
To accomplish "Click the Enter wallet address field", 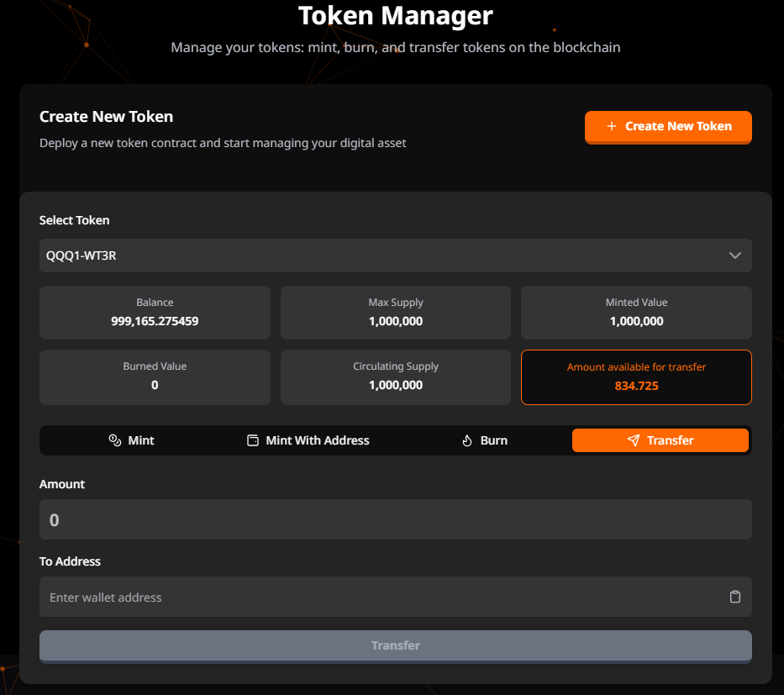I will coord(378,597).
